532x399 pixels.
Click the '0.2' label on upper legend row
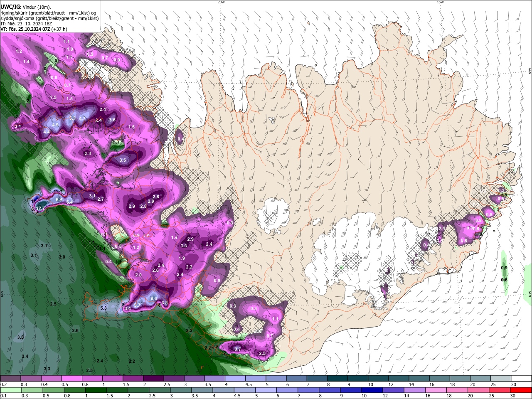3,384
